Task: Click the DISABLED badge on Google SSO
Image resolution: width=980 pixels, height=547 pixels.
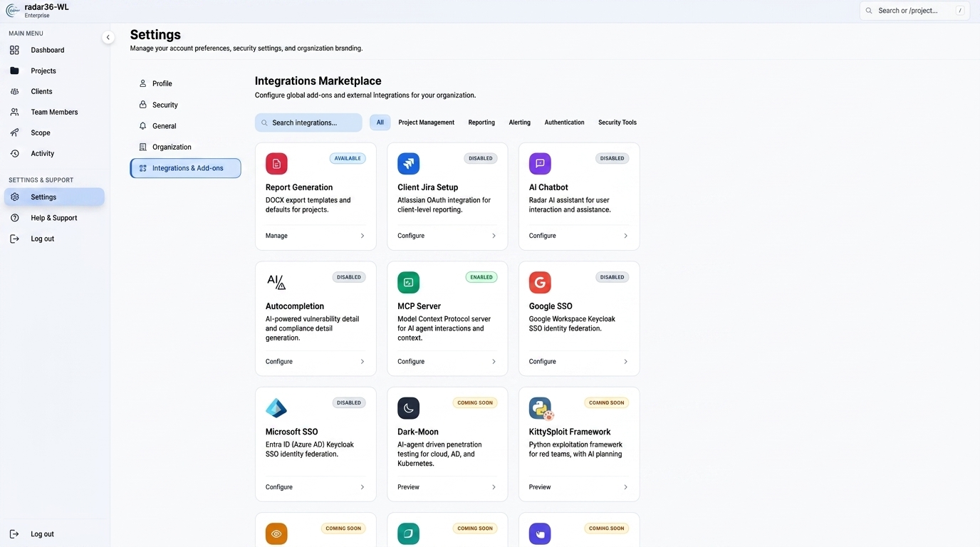Action: (x=612, y=277)
